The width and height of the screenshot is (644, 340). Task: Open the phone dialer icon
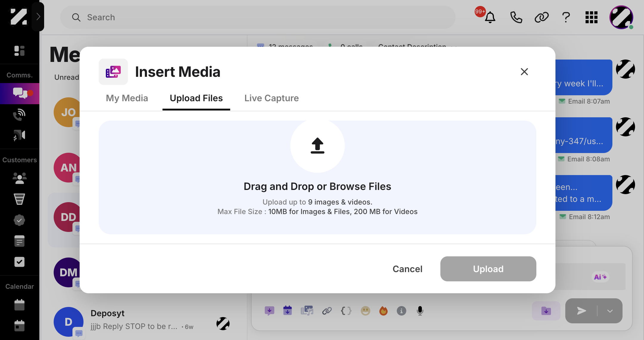(x=516, y=17)
